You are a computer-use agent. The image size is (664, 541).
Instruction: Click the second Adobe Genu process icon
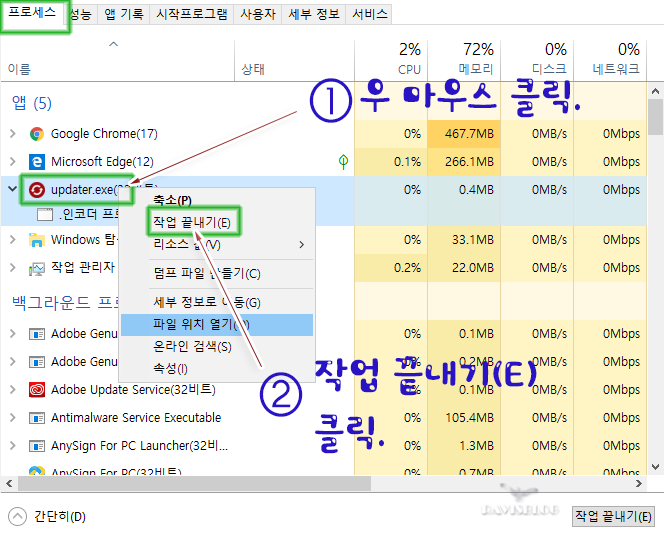(37, 362)
